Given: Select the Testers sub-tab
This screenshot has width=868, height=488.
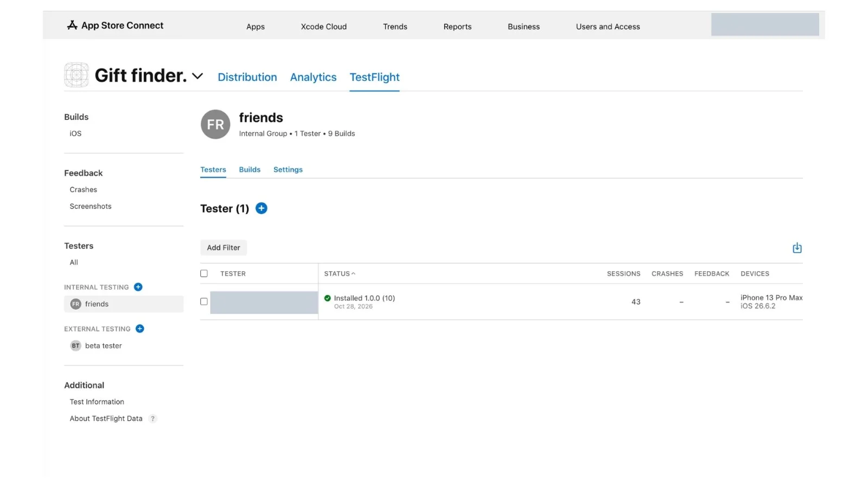Looking at the screenshot, I should pos(213,170).
